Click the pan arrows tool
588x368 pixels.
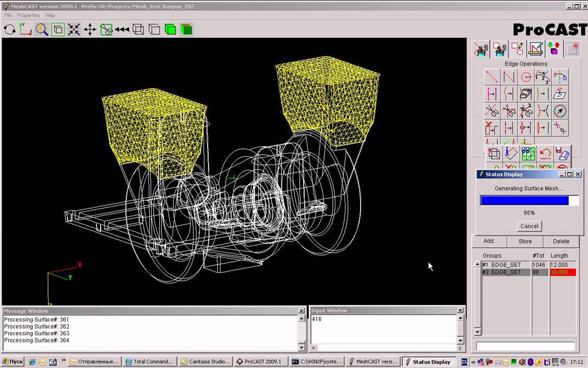coord(90,30)
